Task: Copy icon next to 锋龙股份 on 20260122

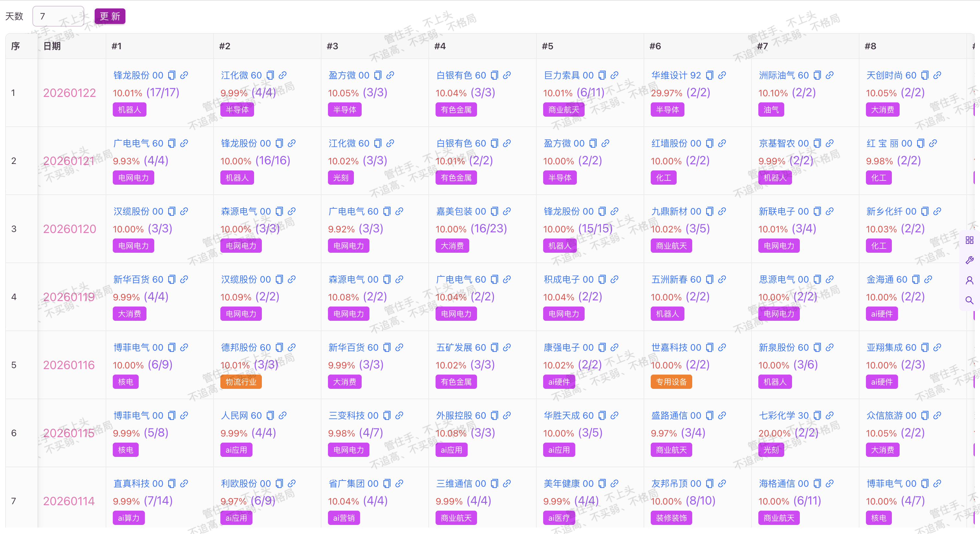Action: click(x=171, y=75)
